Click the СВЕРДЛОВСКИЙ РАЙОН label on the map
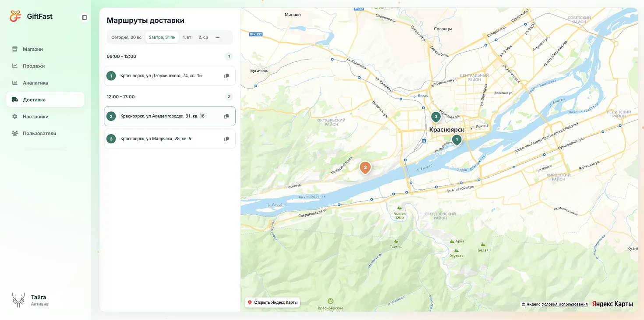Viewport: 644px width, 320px height. click(440, 216)
